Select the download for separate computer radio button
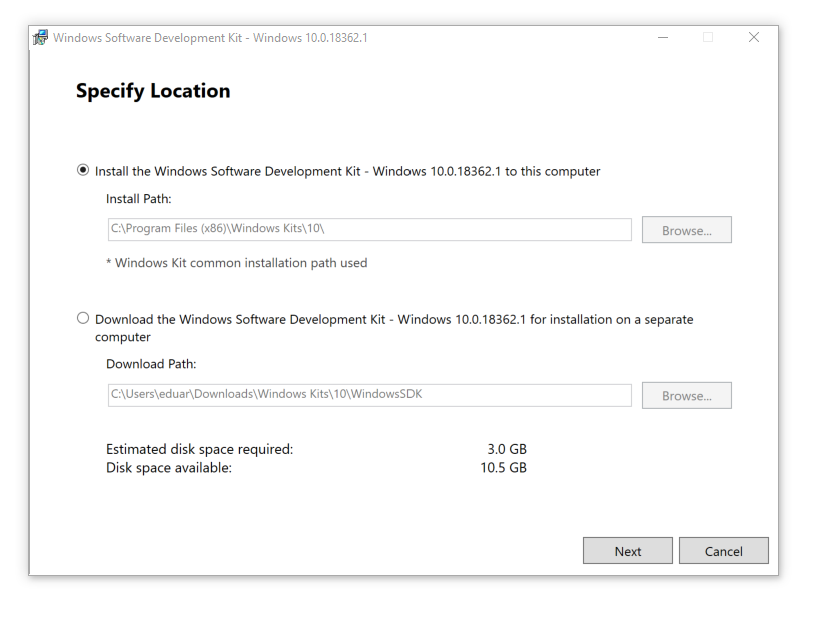Image resolution: width=816 pixels, height=628 pixels. [83, 319]
